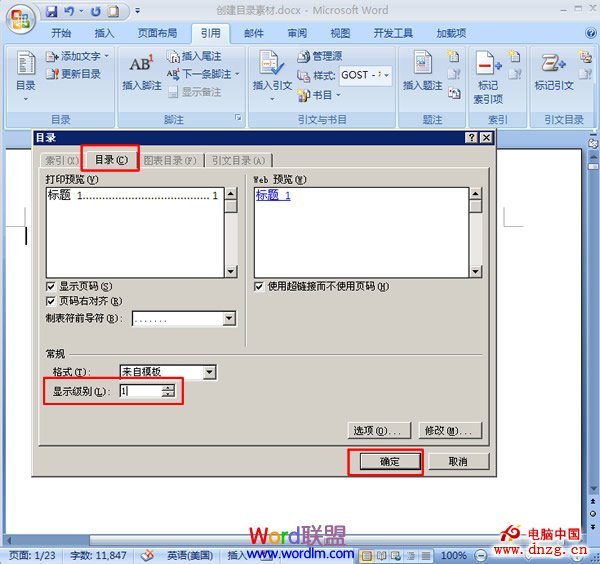Expand 下一条脚注 dropdown arrow

[x=237, y=74]
